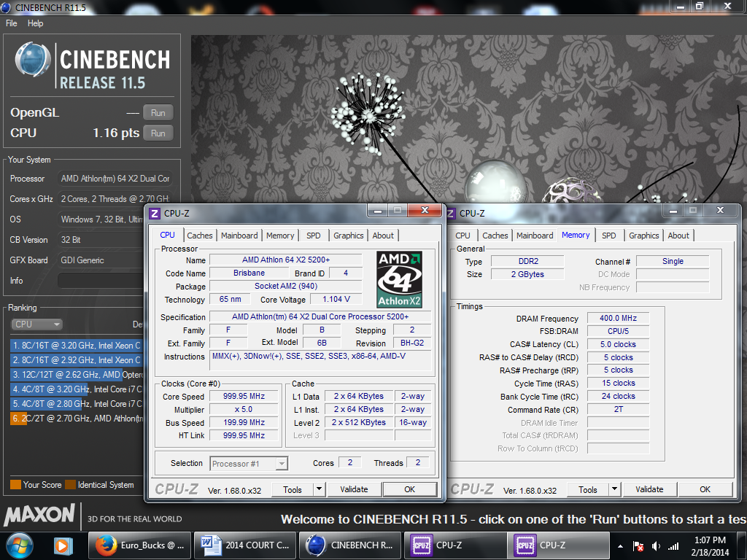Select ranking entry 8C/16T @ 2.92 GHz
This screenshot has height=560, width=747.
click(76, 360)
